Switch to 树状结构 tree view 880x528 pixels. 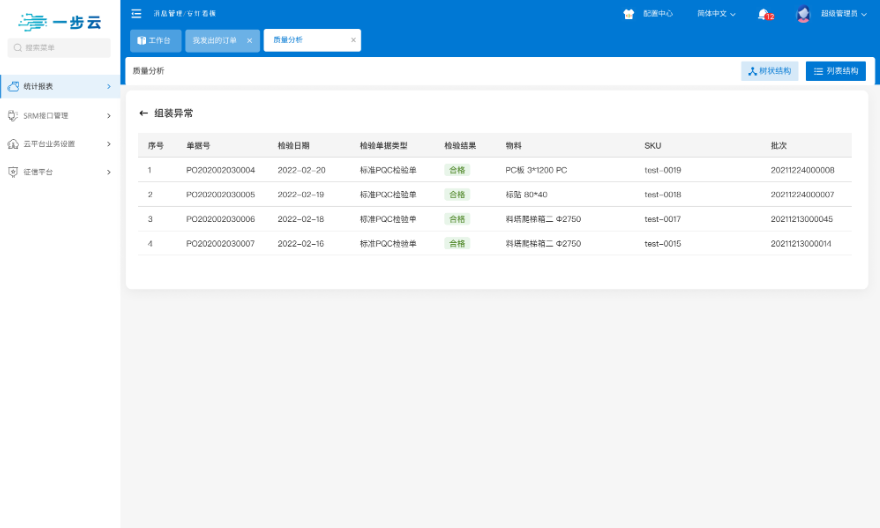769,71
